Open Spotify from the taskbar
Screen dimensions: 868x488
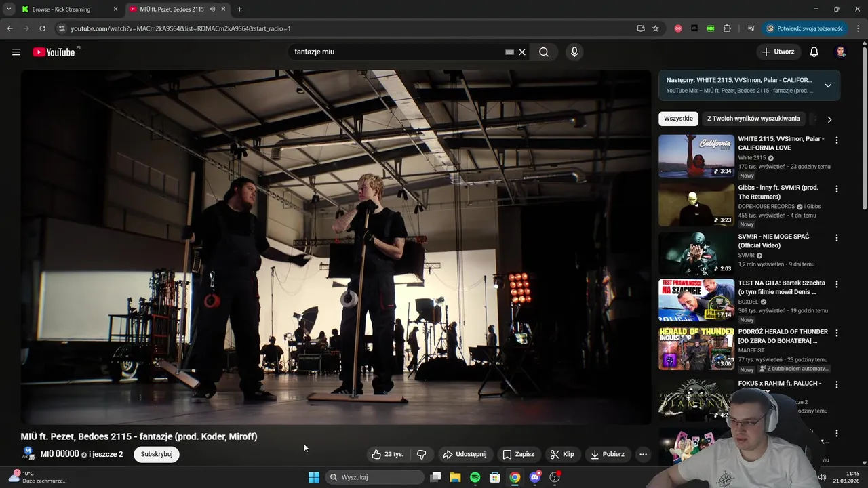click(475, 477)
